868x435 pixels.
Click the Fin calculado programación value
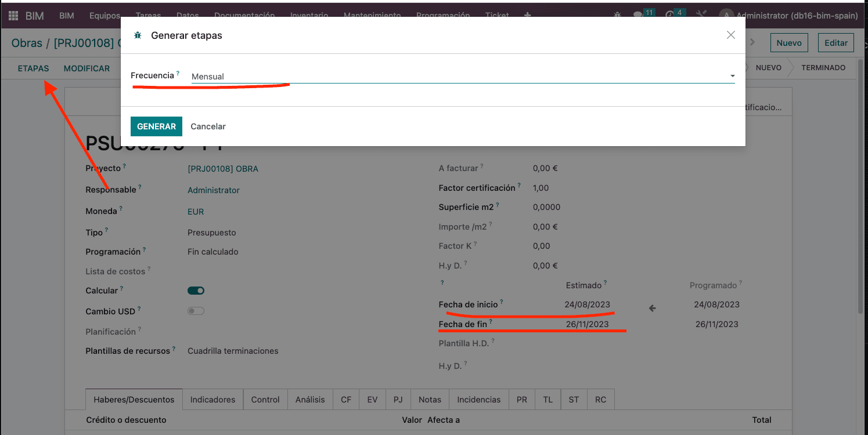pos(213,252)
